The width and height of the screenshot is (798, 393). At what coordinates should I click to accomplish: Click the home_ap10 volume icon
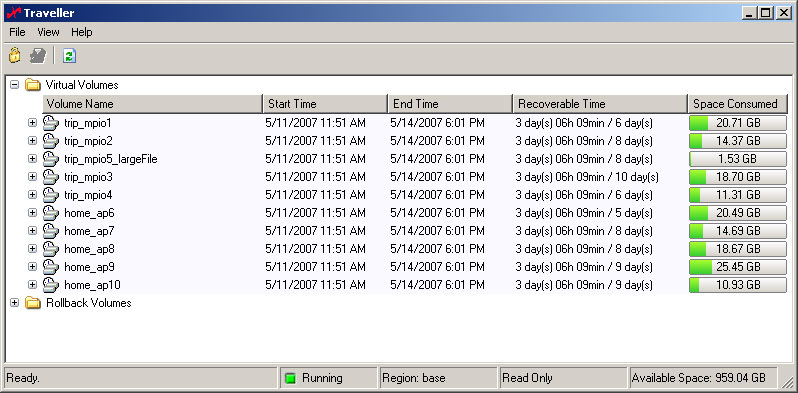tap(50, 284)
